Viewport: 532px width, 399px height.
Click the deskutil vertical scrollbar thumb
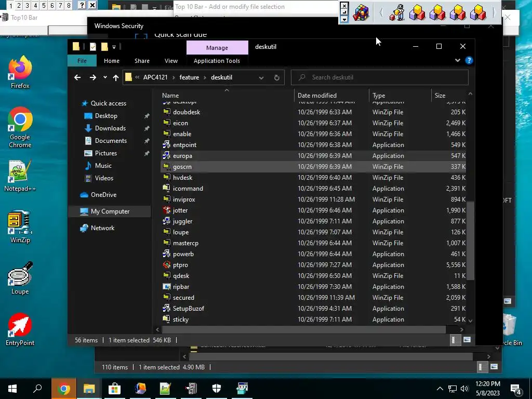point(470,241)
